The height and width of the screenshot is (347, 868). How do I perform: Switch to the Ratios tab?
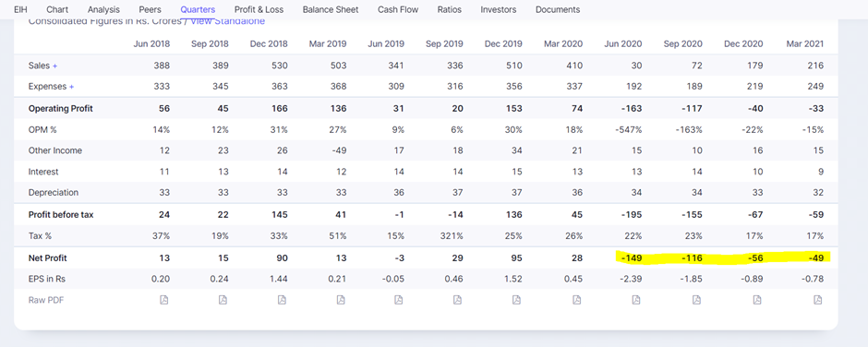pos(450,9)
